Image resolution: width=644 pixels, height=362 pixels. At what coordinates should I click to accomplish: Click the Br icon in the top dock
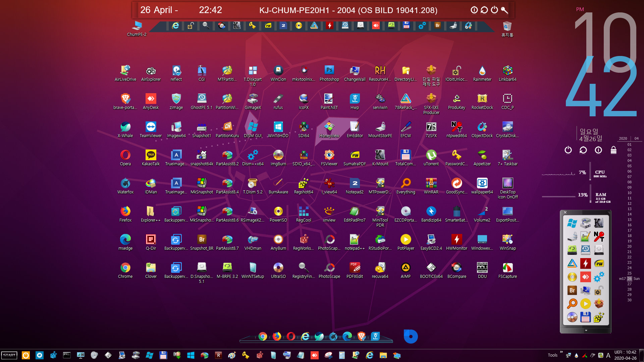pos(437,25)
